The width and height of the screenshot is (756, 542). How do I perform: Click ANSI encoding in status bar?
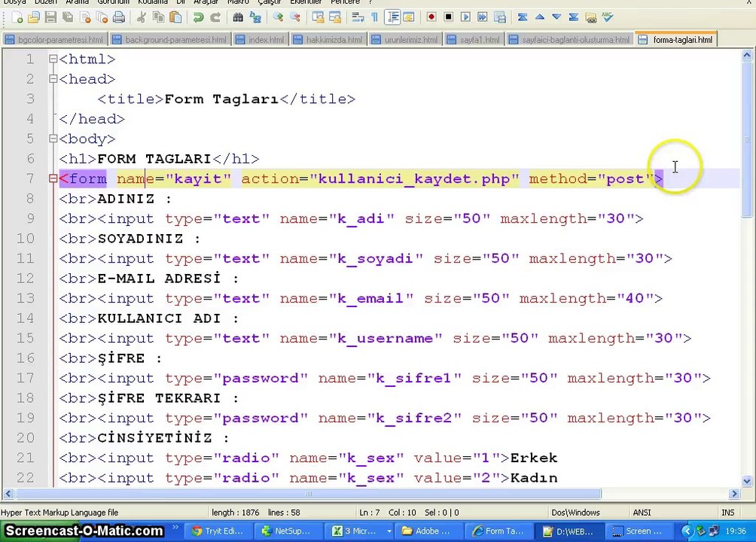(x=642, y=513)
